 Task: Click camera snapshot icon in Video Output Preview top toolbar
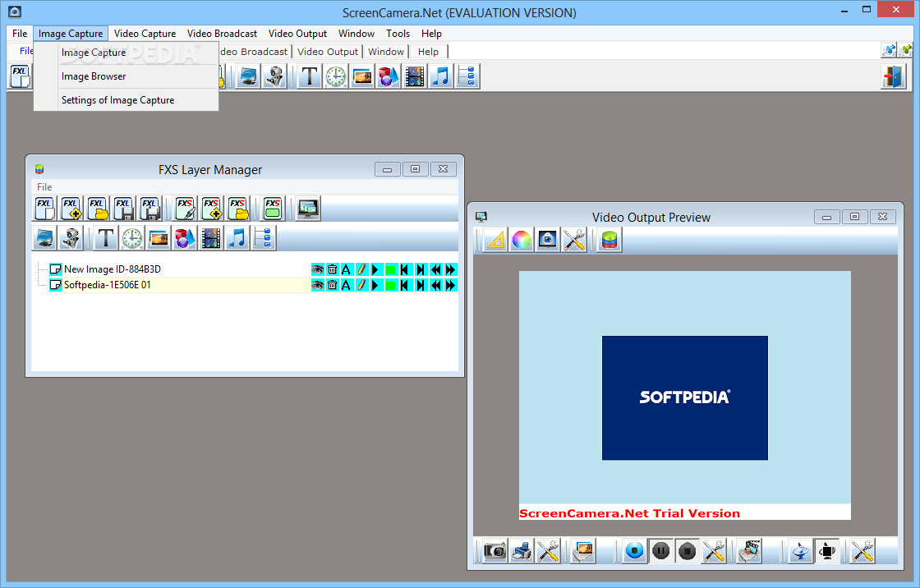tap(547, 240)
